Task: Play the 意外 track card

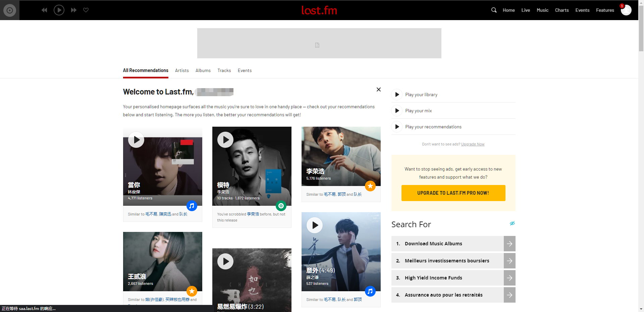Action: pos(315,225)
